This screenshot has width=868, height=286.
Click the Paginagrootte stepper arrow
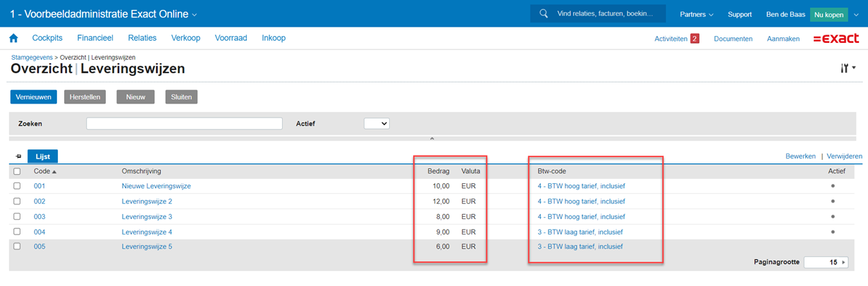point(843,262)
